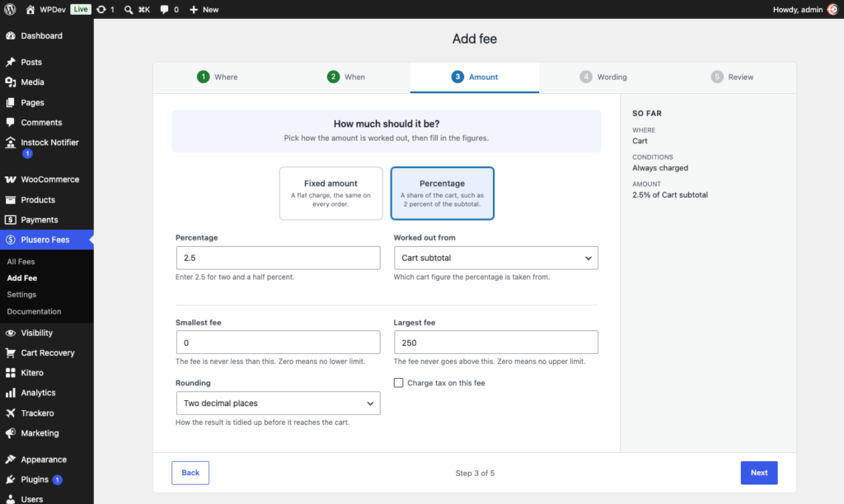Click the WooCommerce logo icon

pyautogui.click(x=10, y=179)
